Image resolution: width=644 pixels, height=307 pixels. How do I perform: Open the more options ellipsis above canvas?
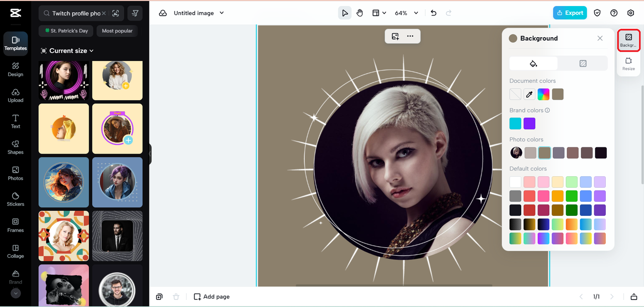point(411,36)
